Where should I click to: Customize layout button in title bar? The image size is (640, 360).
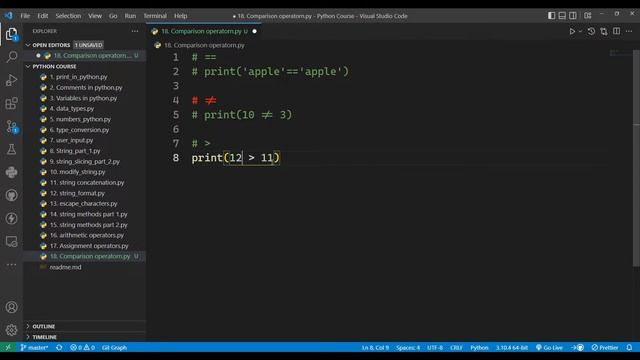[588, 16]
